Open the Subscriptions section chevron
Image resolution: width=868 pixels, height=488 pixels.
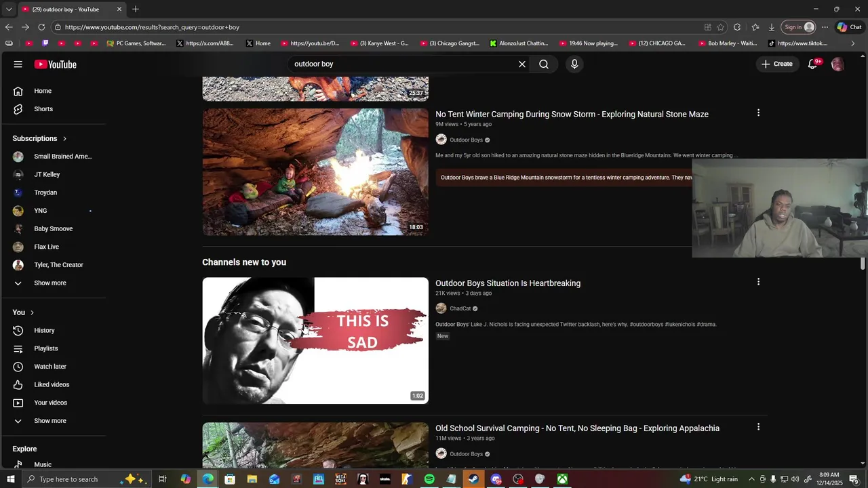coord(64,138)
